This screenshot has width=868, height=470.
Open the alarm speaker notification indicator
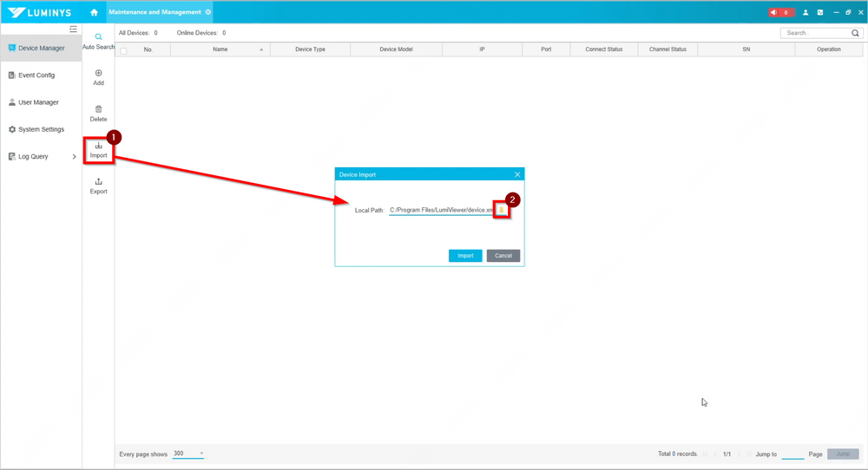780,12
